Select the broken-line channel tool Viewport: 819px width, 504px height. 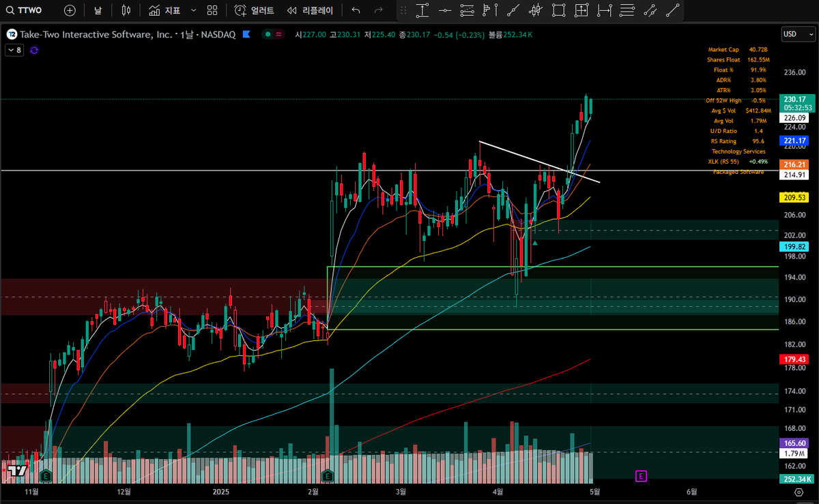[650, 10]
